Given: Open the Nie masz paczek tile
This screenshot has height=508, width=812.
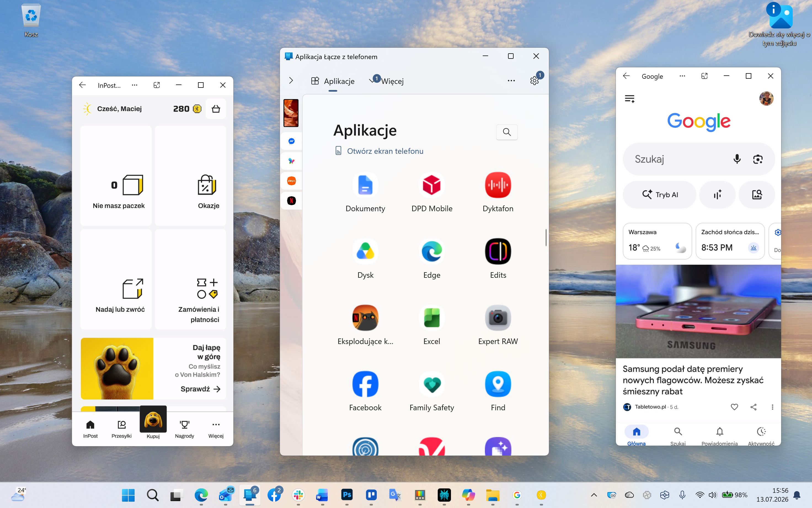Looking at the screenshot, I should (116, 175).
